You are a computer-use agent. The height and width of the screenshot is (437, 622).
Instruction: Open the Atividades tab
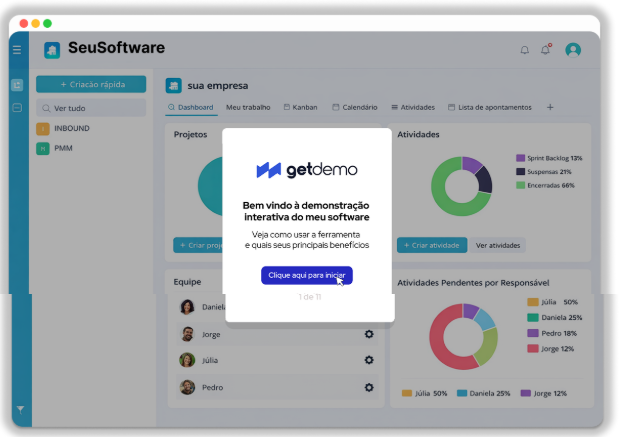413,107
